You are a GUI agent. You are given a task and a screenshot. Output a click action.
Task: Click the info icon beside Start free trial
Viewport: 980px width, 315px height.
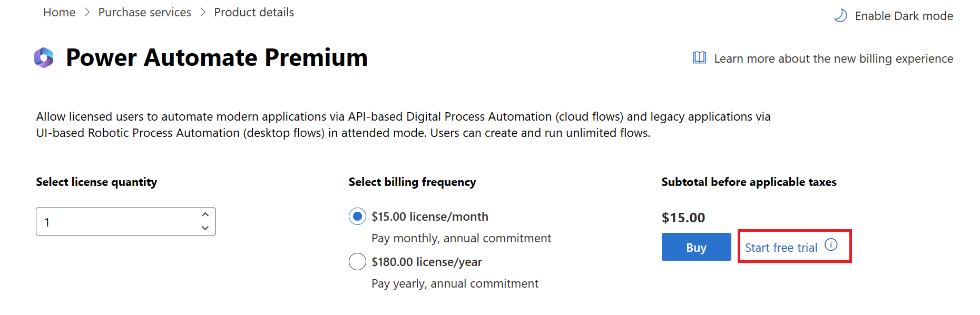831,245
